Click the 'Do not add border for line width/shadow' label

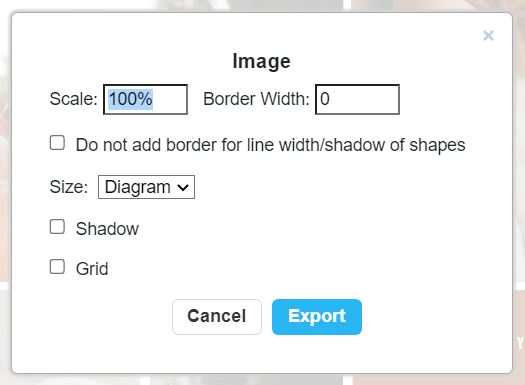(x=271, y=145)
